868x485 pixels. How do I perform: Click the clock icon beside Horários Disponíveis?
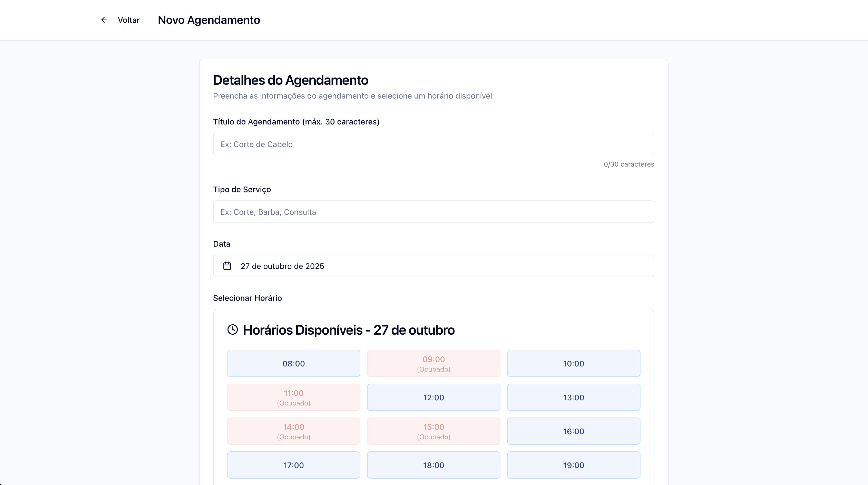click(232, 330)
